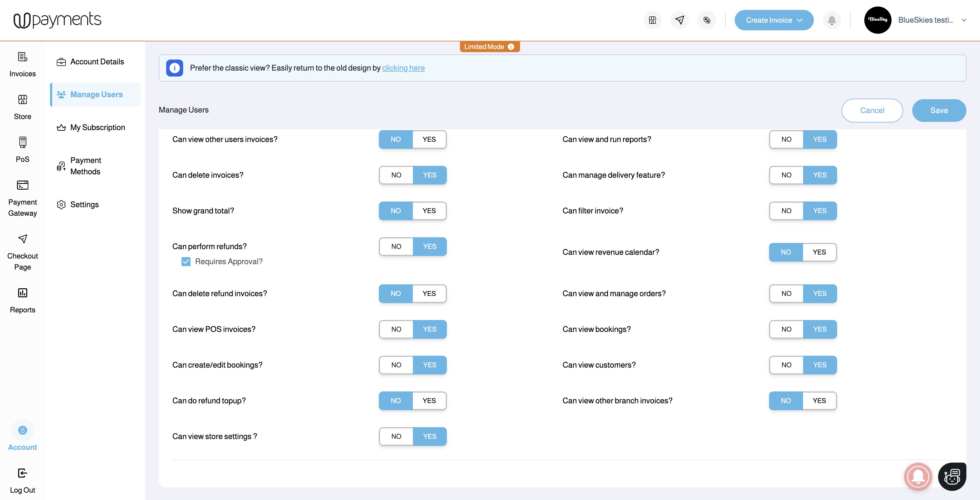
Task: Open the Reports chart icon in sidebar
Action: [x=22, y=293]
